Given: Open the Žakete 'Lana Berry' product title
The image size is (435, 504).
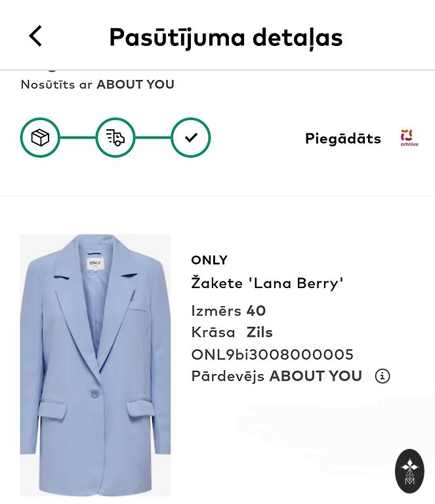Looking at the screenshot, I should 267,283.
